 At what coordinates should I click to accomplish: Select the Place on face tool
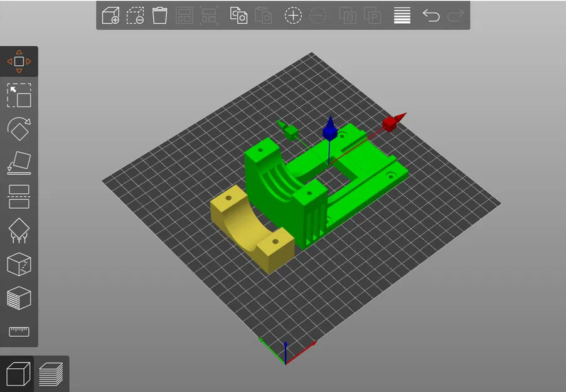19,163
